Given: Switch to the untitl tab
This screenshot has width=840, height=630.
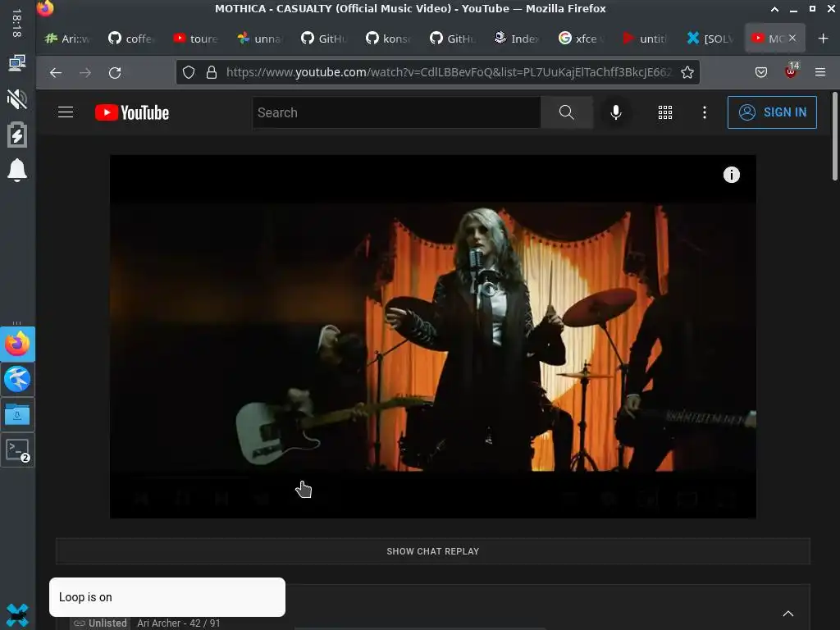Looking at the screenshot, I should pyautogui.click(x=646, y=38).
